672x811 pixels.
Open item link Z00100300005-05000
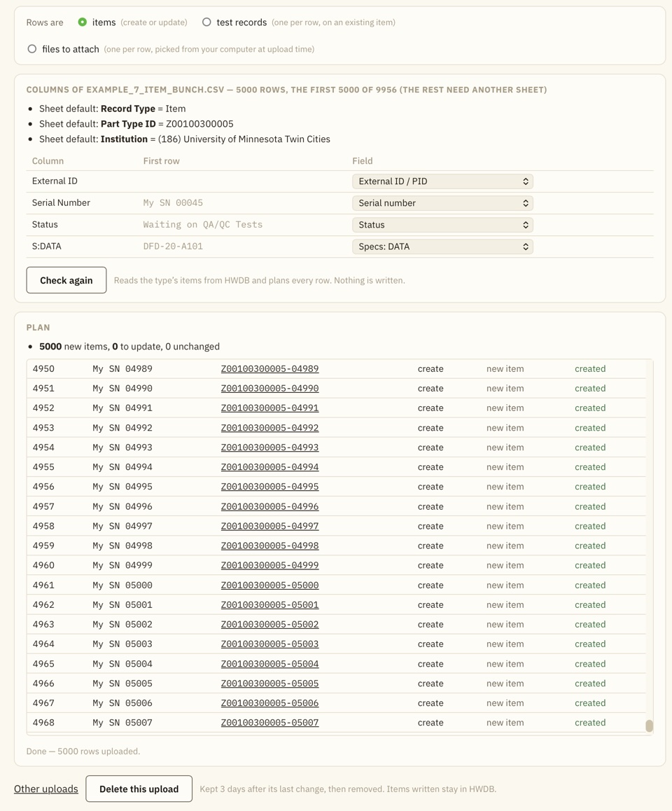coord(269,585)
